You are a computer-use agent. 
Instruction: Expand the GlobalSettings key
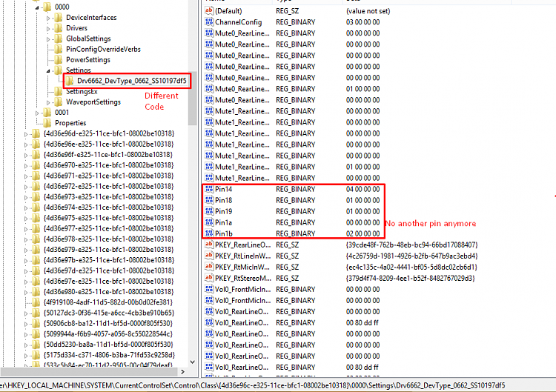click(48, 39)
